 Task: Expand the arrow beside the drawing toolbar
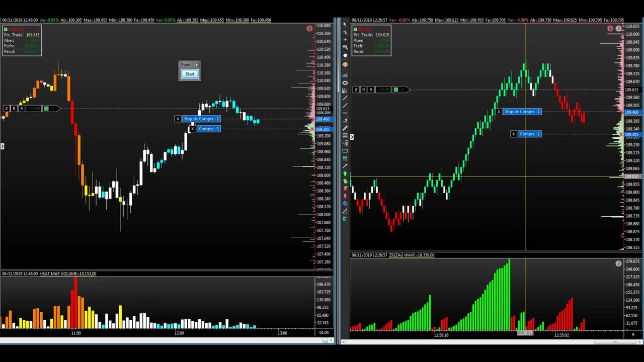[x=352, y=137]
